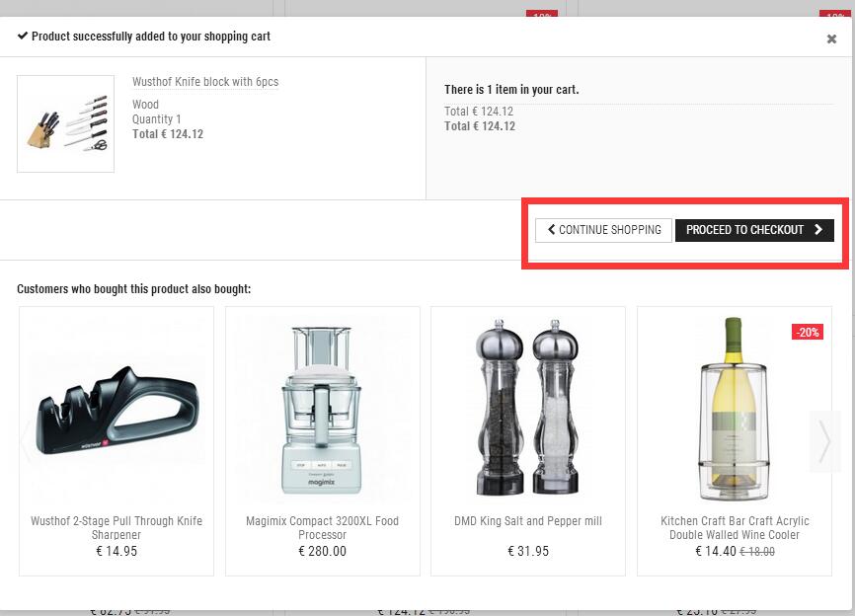Click the back chevron on Continue Shopping

[552, 230]
